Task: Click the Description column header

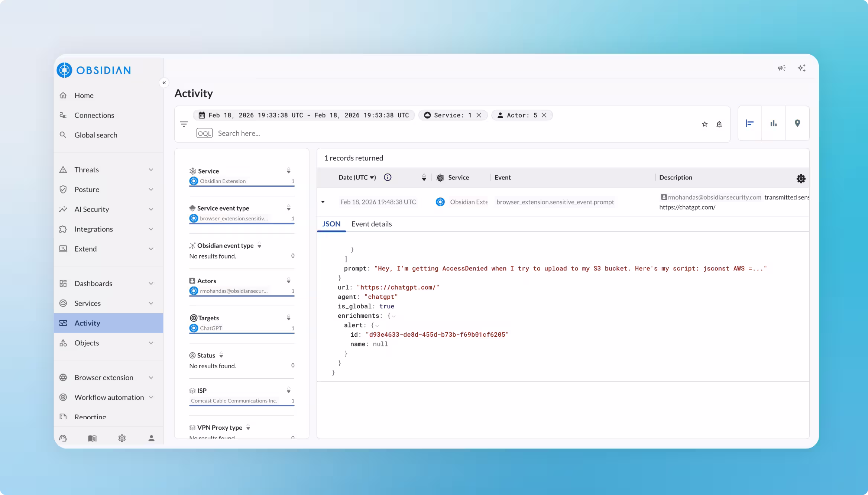Action: click(676, 177)
